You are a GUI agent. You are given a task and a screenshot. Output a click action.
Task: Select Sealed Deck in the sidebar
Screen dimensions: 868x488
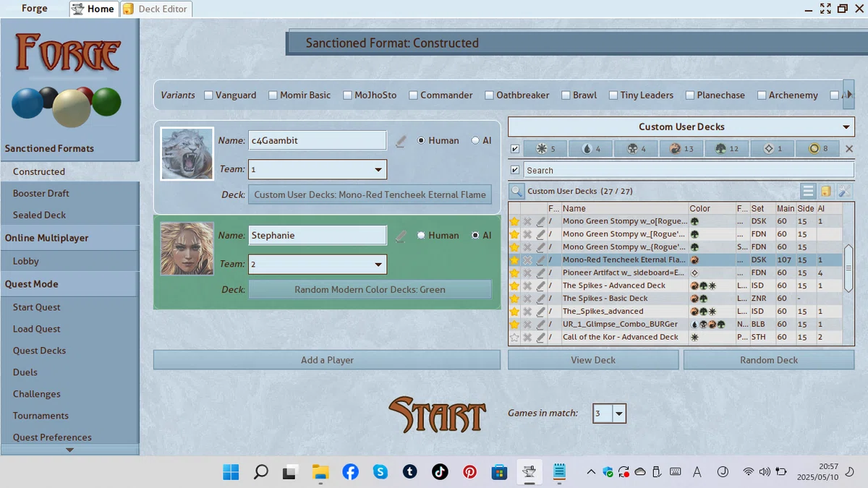point(69,215)
